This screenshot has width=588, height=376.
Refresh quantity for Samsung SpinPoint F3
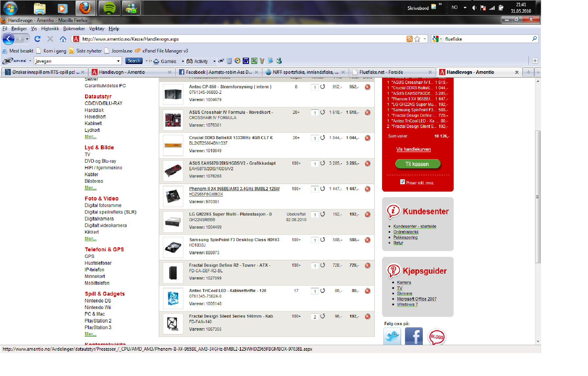[323, 240]
